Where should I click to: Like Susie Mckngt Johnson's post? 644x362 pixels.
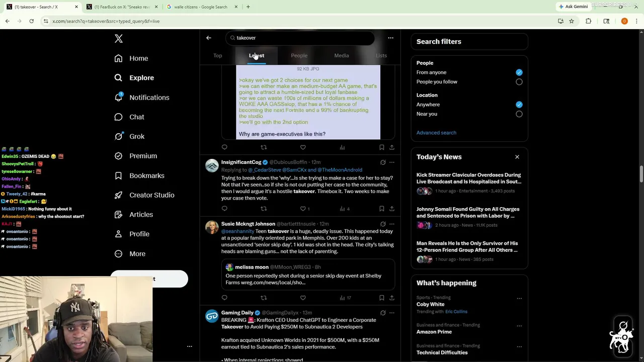303,298
